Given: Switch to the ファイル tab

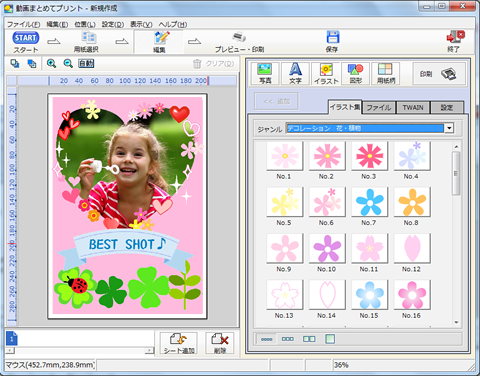Looking at the screenshot, I should click(x=379, y=108).
